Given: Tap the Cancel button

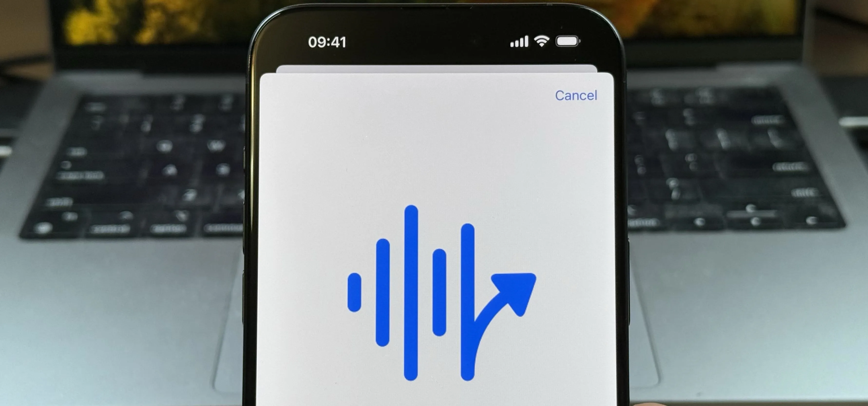Looking at the screenshot, I should point(576,95).
